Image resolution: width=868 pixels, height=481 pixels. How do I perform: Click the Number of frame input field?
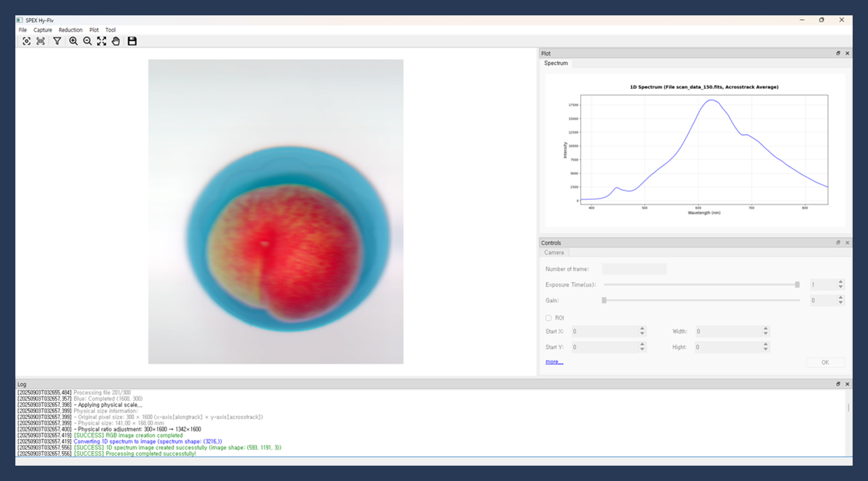click(634, 269)
